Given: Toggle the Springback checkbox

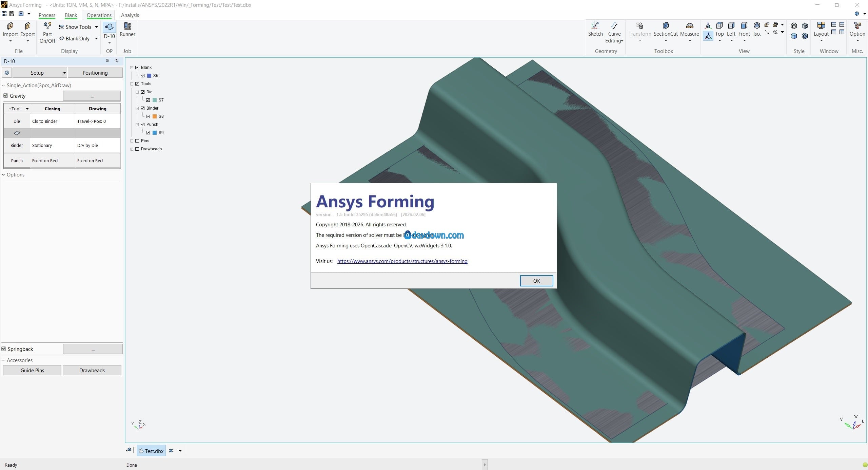Looking at the screenshot, I should [4, 349].
